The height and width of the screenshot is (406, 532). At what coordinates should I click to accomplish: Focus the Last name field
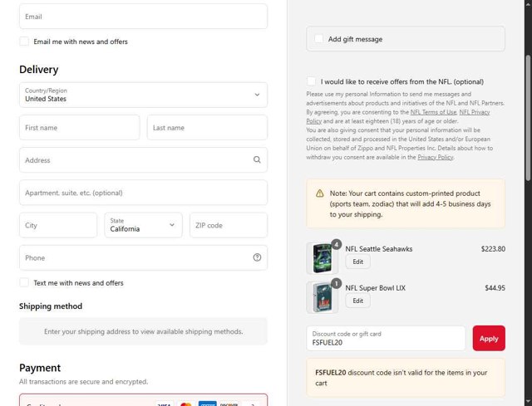[x=207, y=127]
